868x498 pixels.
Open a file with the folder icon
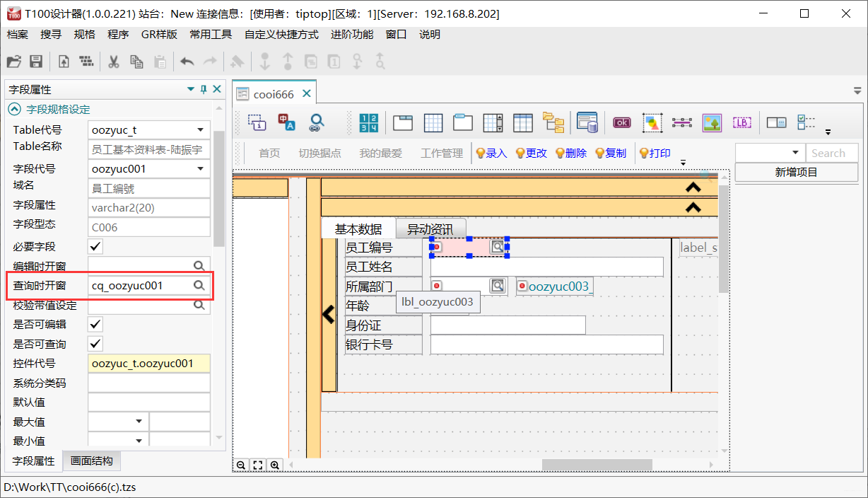(x=14, y=62)
